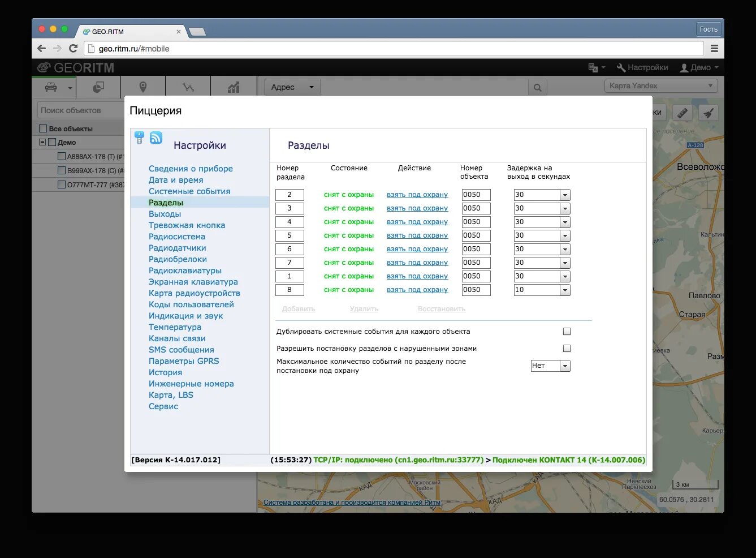Viewport: 756px width, 558px height.
Task: Open the geofence marker icon tab
Action: [x=143, y=87]
